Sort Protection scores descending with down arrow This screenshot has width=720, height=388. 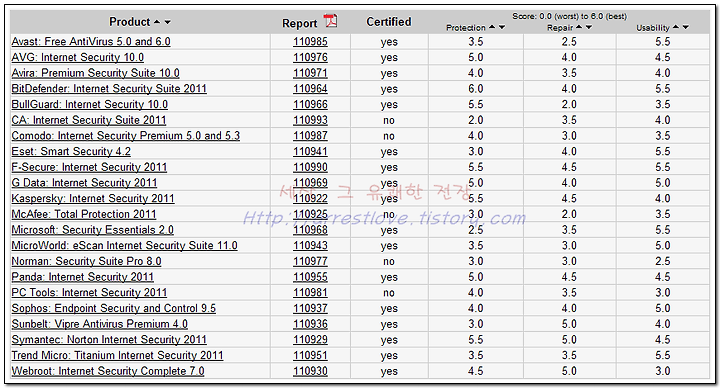[502, 27]
